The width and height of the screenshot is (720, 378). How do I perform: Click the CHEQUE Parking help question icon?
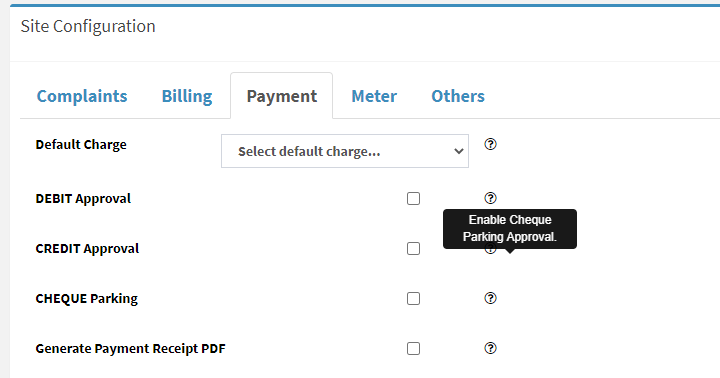pyautogui.click(x=490, y=298)
